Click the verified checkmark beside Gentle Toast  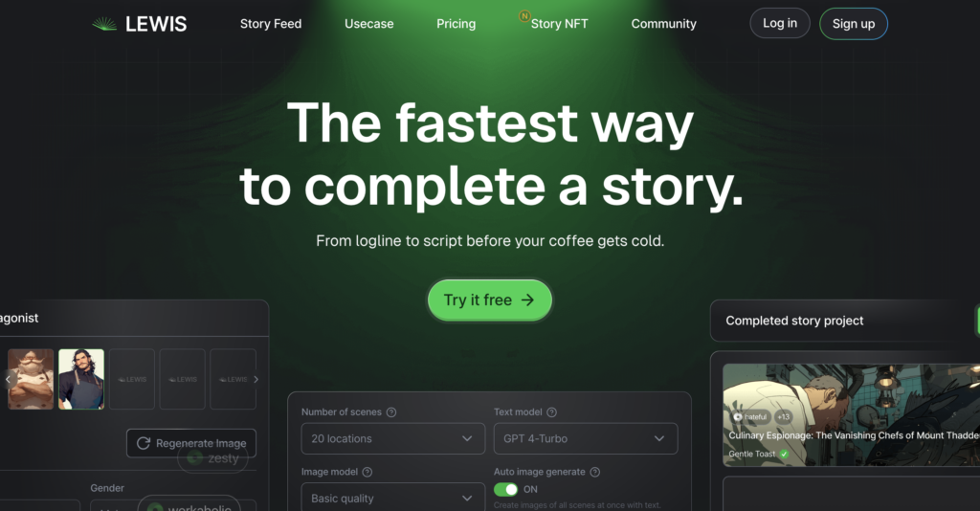[784, 455]
